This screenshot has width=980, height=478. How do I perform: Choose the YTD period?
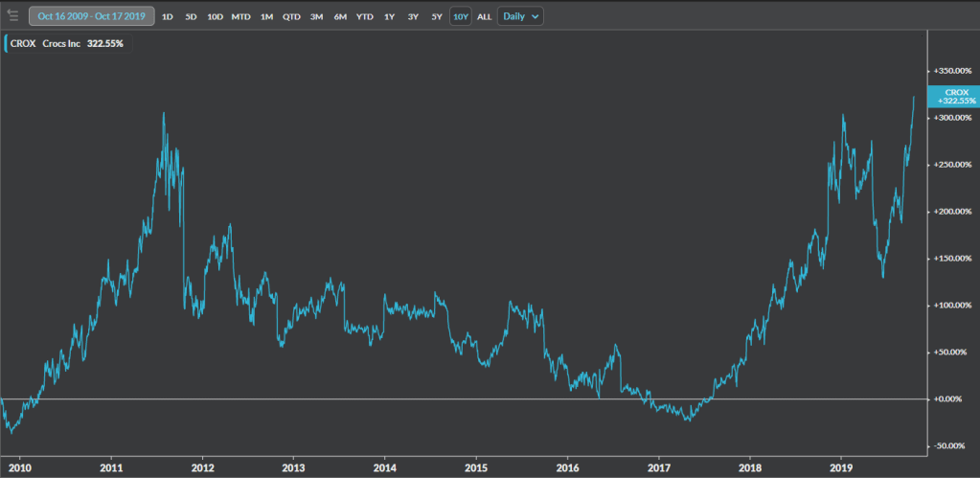[365, 16]
